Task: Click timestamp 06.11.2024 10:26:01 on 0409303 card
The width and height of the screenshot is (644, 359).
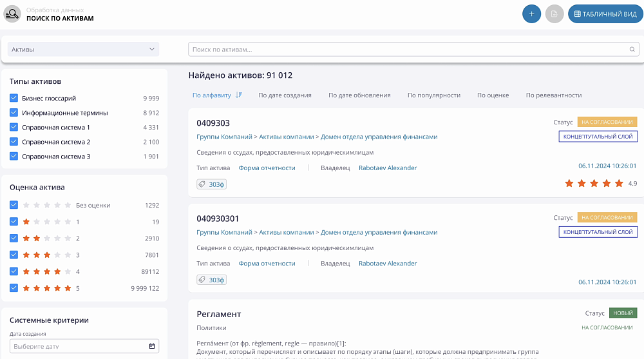Action: point(607,166)
